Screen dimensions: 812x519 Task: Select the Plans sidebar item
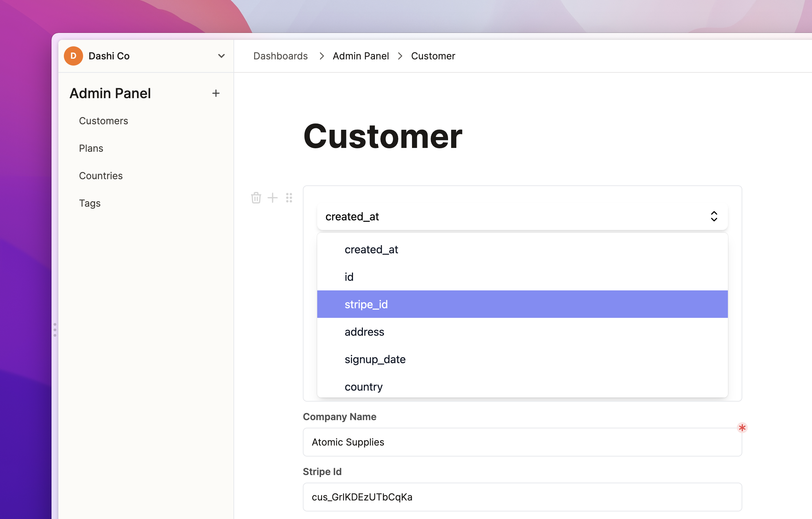click(92, 148)
